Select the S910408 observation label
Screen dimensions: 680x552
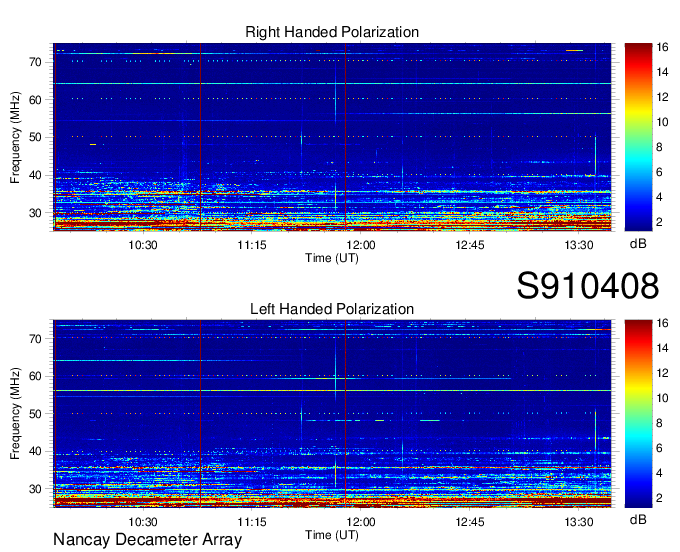tap(588, 286)
